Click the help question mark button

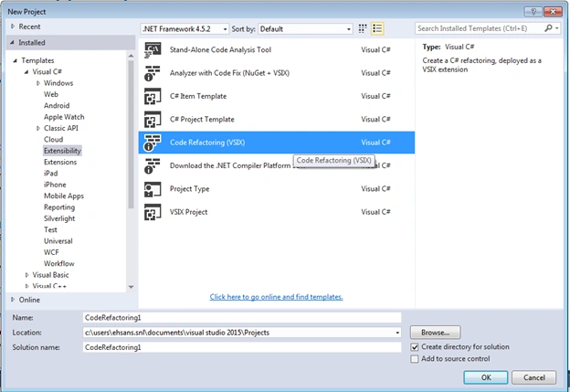tap(533, 12)
